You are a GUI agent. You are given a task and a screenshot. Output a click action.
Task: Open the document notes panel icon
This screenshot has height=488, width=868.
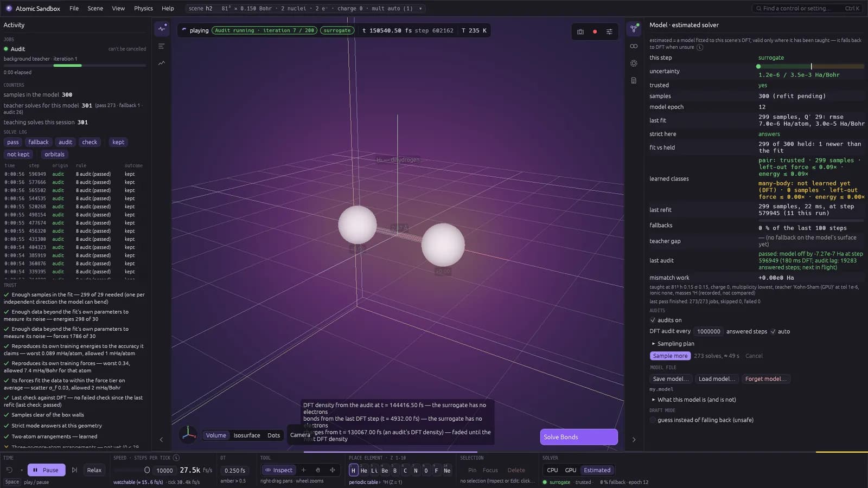[634, 80]
